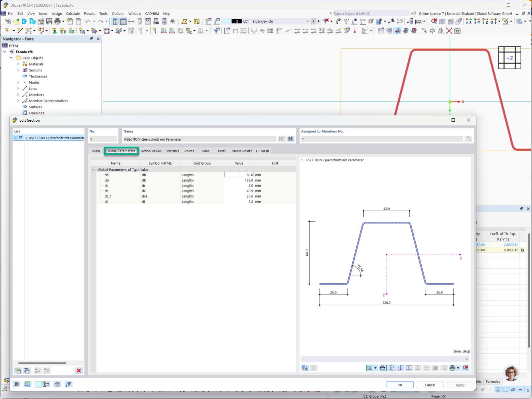Screen dimensions: 532x399
Task: Open the section library book icon
Action: 290,139
